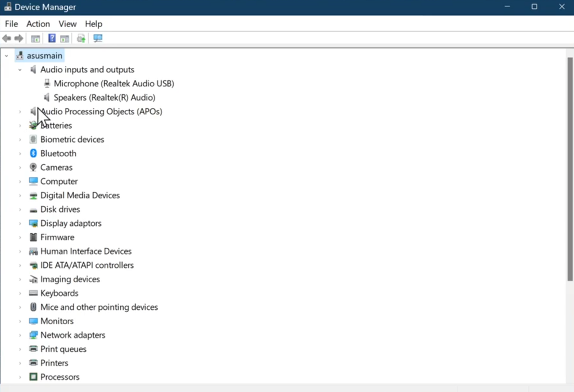Expand the Display adaptors category
Screen dimensions: 574x392
[x=20, y=224]
